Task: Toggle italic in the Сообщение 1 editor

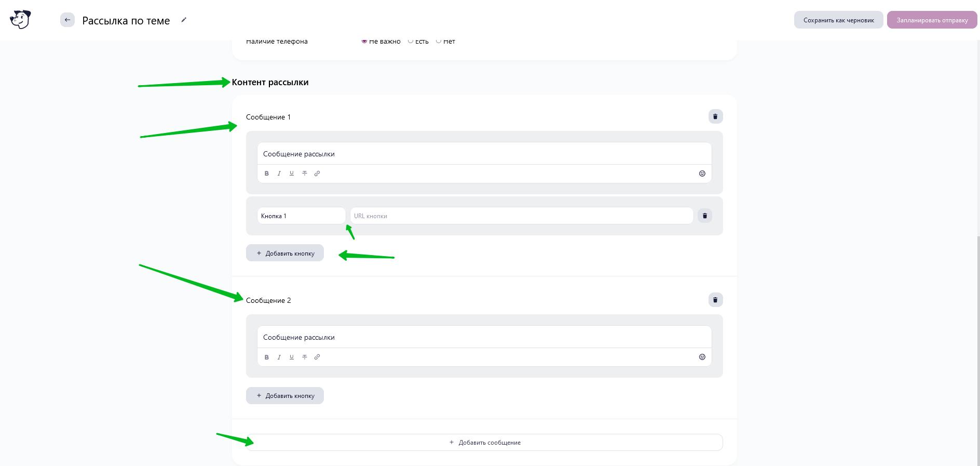Action: [279, 174]
